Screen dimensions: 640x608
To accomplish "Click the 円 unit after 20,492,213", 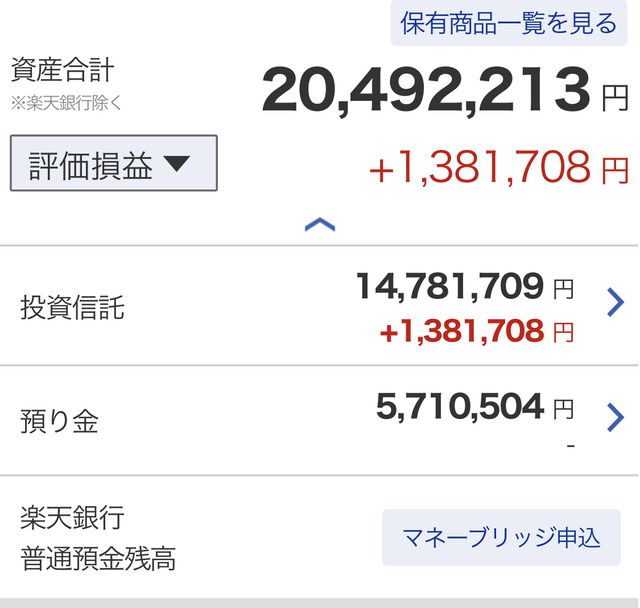I will [614, 97].
